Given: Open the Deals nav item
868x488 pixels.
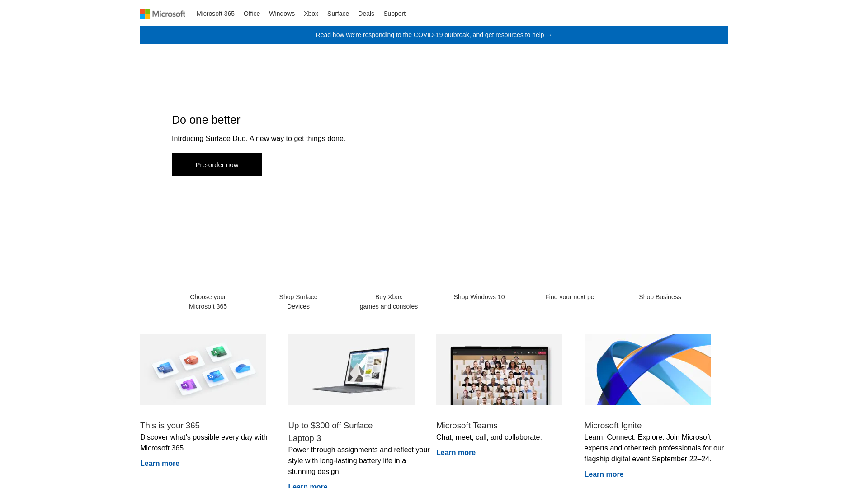Looking at the screenshot, I should coord(366,14).
